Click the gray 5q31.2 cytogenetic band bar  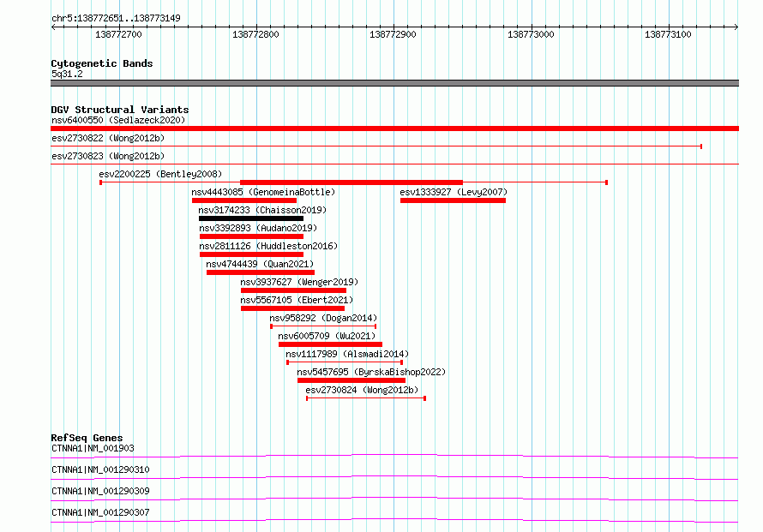394,83
